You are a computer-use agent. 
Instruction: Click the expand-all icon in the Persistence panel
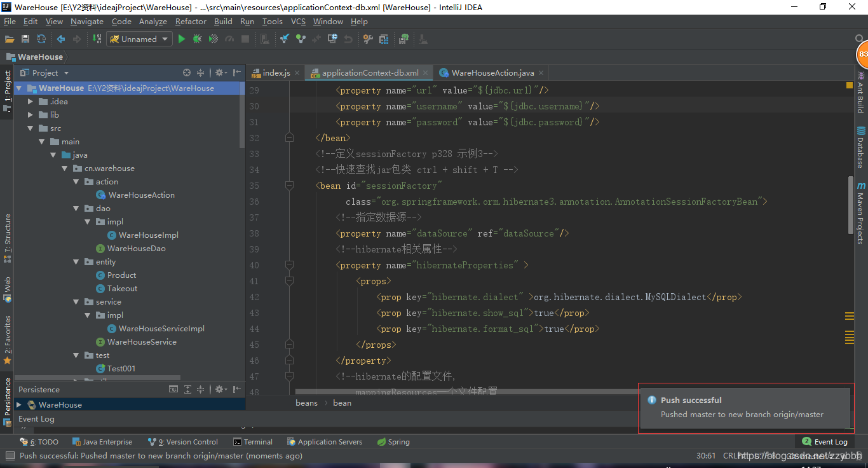point(187,389)
